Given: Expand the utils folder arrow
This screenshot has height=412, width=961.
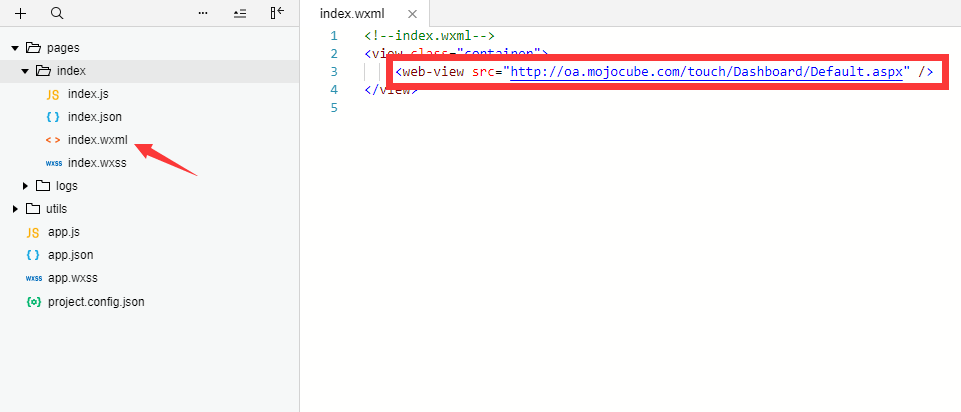Looking at the screenshot, I should pyautogui.click(x=15, y=209).
